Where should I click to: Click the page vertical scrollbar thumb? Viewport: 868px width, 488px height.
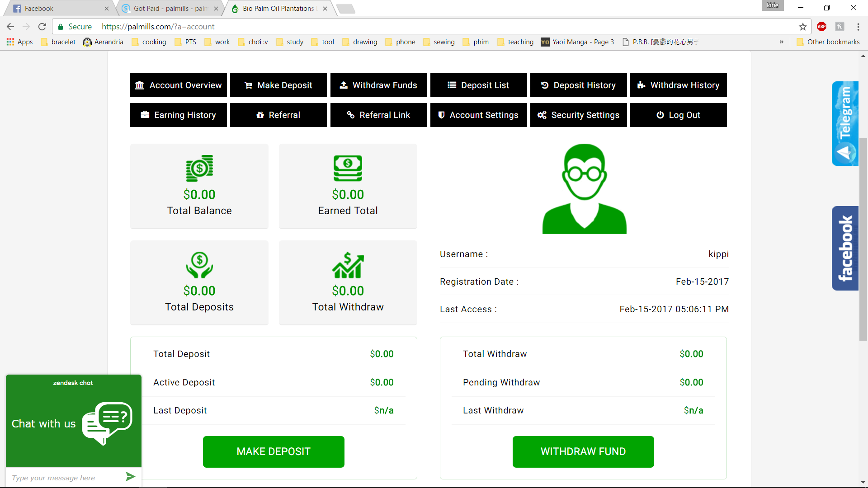[863, 239]
